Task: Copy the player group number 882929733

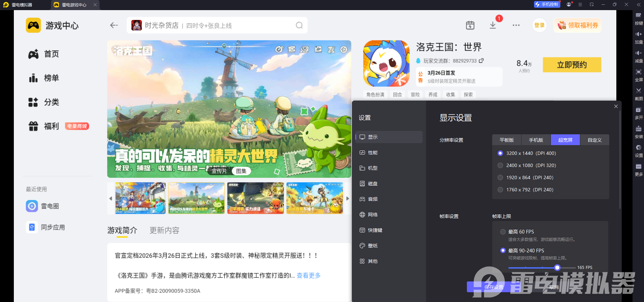Action: [481, 61]
